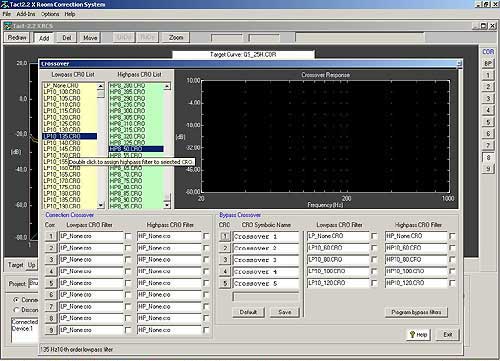Image resolution: width=500 pixels, height=361 pixels.
Task: Click Bypass Crossover CRO 5 button
Action: tap(225, 283)
